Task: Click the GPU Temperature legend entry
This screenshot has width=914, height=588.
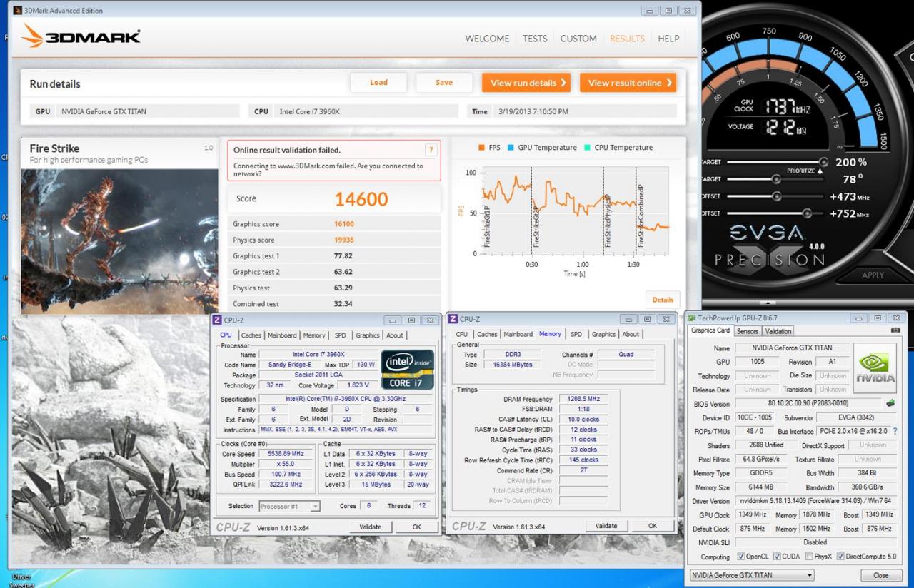Action: (542, 148)
